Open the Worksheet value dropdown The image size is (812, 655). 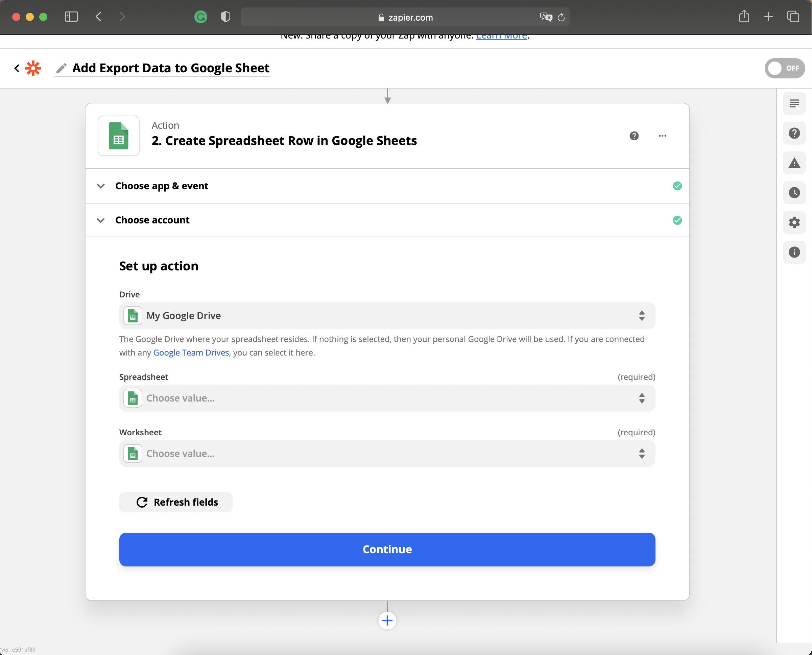click(387, 454)
